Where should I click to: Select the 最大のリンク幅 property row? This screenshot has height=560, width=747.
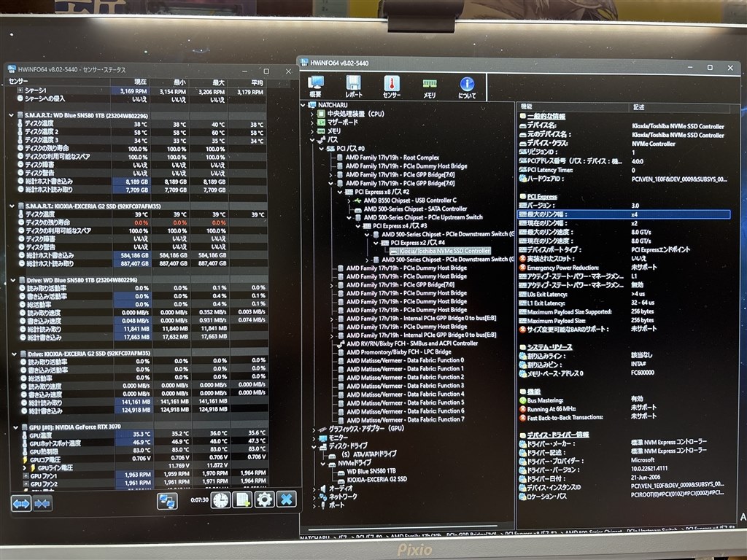(x=624, y=214)
